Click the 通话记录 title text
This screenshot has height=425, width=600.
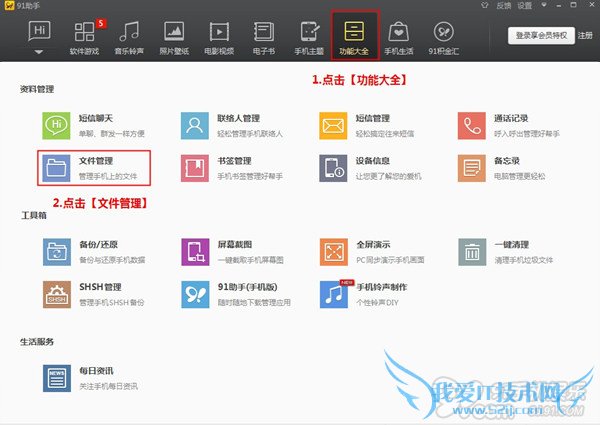511,118
